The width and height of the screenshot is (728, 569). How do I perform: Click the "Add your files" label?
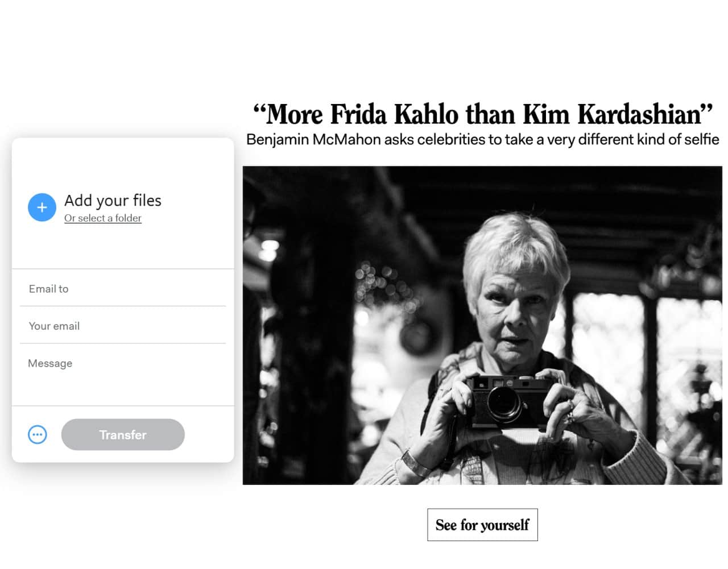coord(113,200)
